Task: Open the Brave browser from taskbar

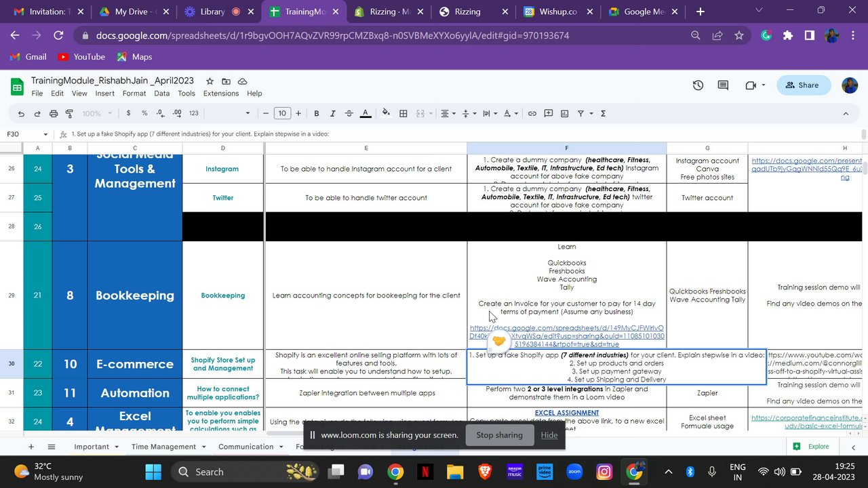Action: (x=484, y=472)
